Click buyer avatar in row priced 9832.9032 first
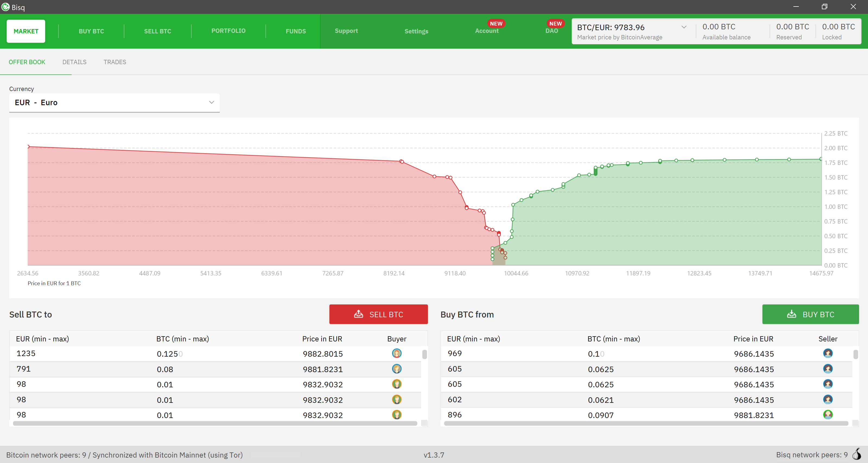868x463 pixels. (397, 384)
